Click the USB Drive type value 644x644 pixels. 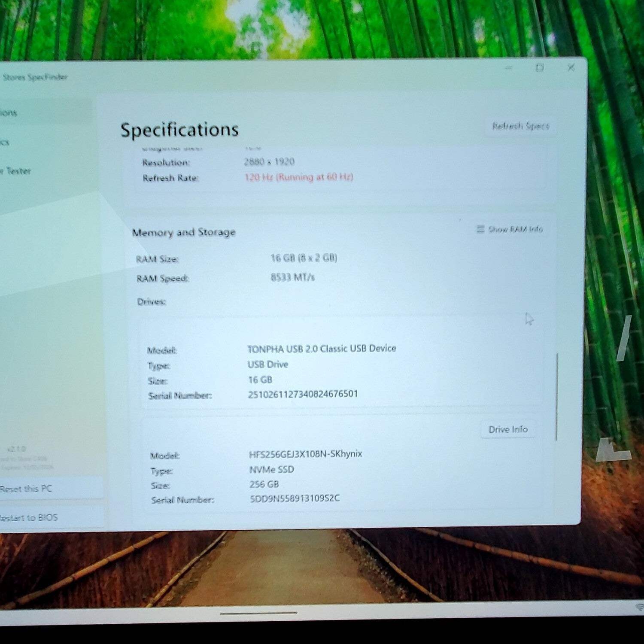(x=268, y=365)
